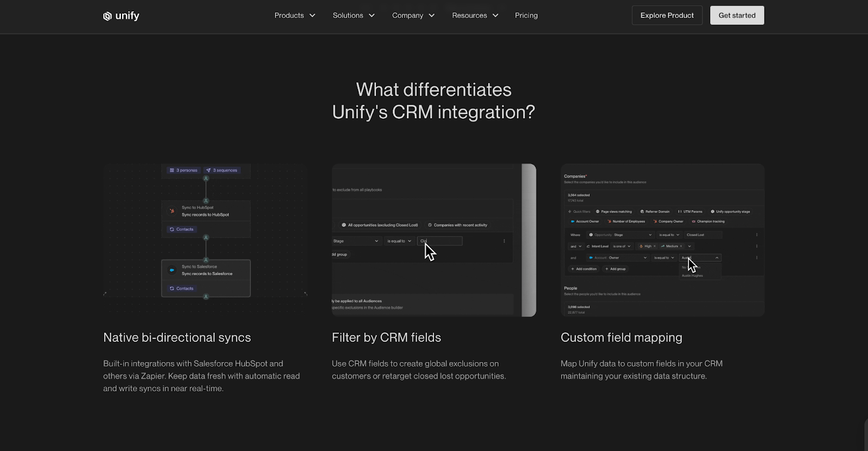Open the Sync to HubSpot workflow node
This screenshot has width=868, height=451.
point(206,219)
